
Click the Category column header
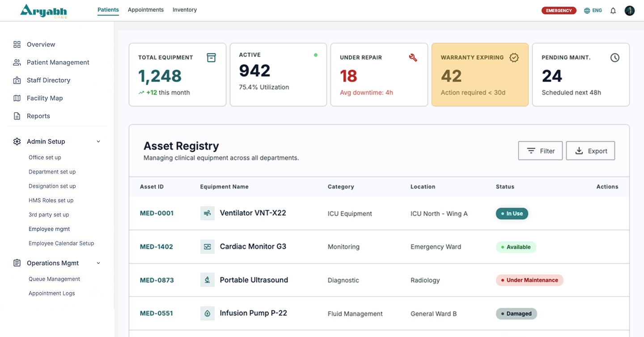(341, 187)
